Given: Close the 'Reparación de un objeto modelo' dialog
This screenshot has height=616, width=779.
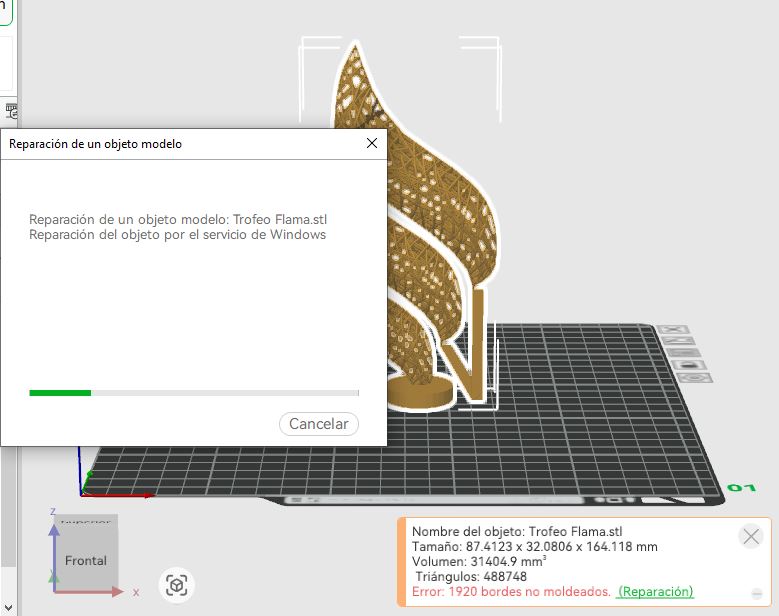Looking at the screenshot, I should click(372, 143).
